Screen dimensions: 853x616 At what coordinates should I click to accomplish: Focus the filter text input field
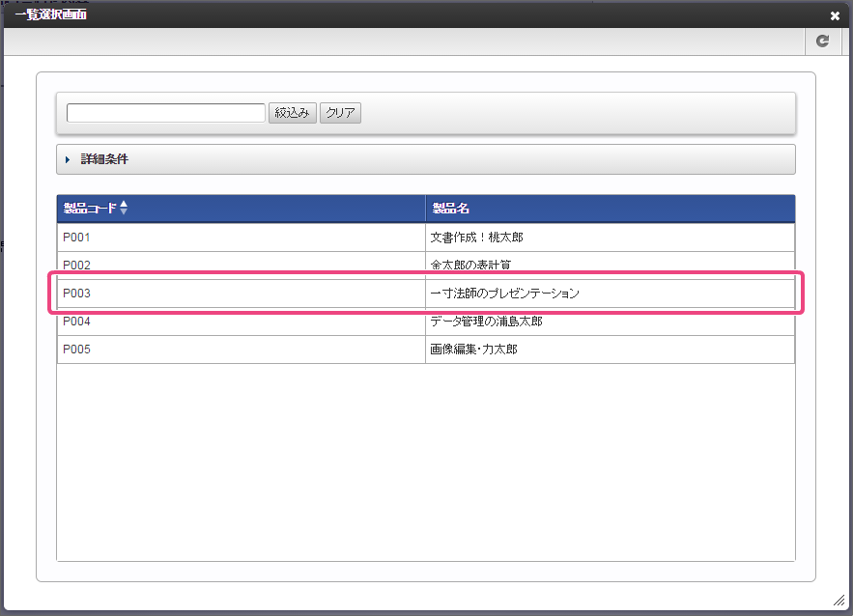(x=166, y=113)
